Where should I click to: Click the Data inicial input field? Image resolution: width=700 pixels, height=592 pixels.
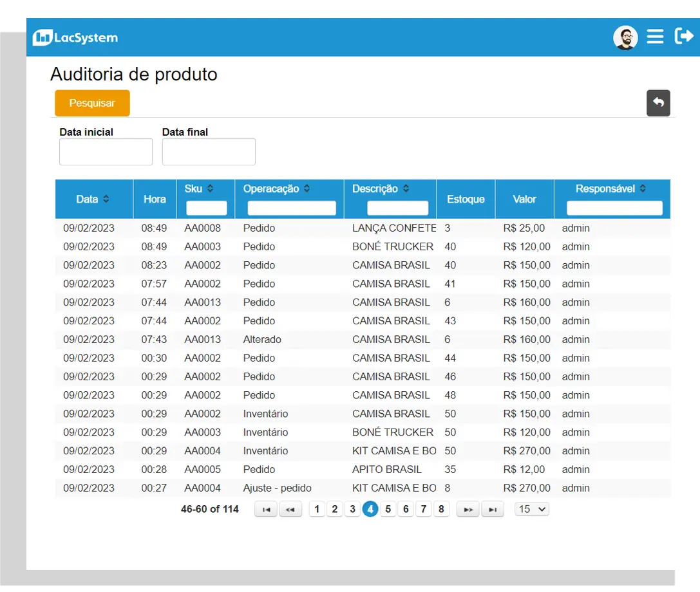coord(106,152)
